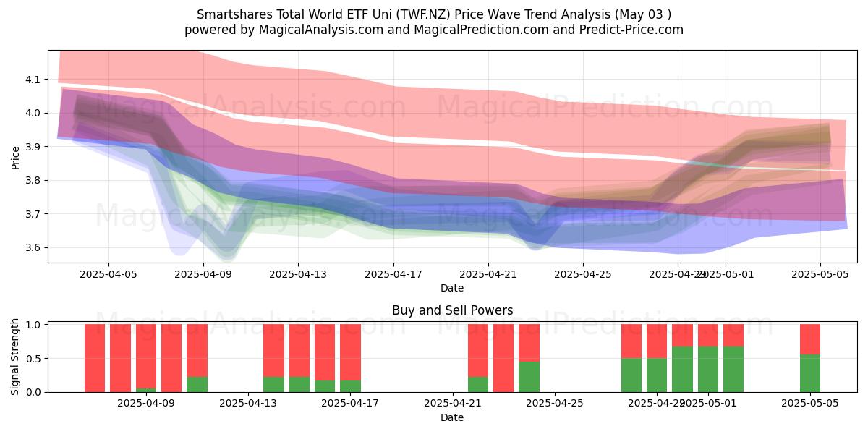Click the 'Date' label below the bar chart

pos(452,417)
